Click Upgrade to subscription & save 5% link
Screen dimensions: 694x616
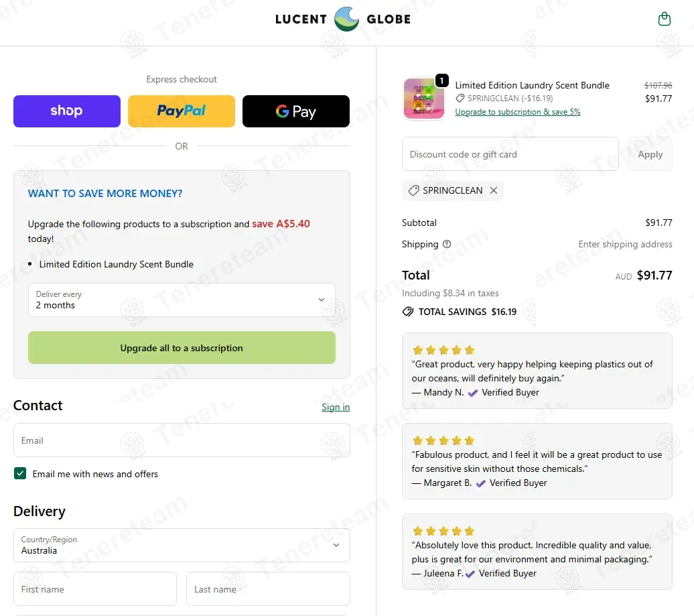pyautogui.click(x=518, y=112)
